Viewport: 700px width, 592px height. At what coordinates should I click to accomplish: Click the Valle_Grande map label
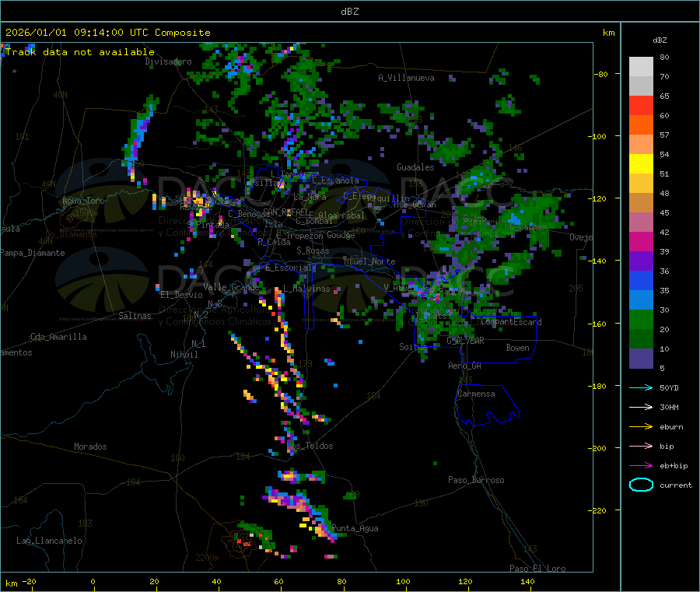click(x=231, y=287)
